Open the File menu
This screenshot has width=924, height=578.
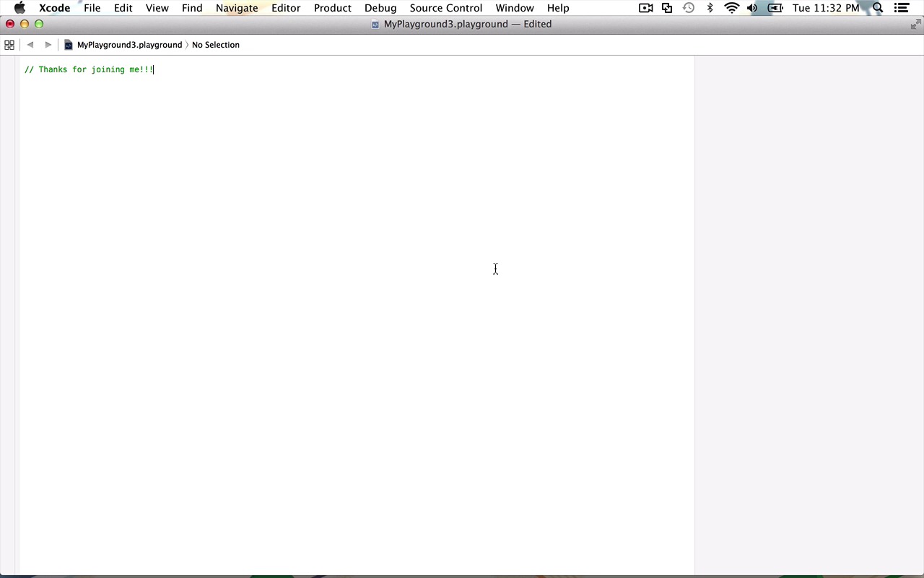[x=92, y=8]
